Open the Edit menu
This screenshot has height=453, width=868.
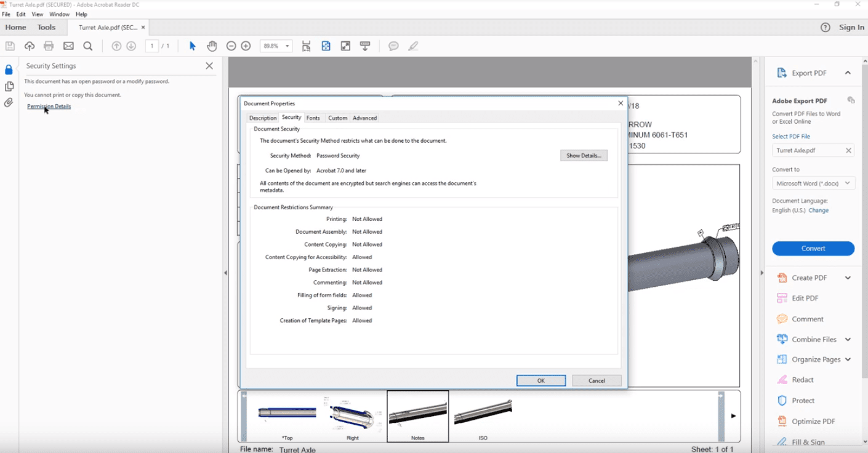click(x=21, y=14)
